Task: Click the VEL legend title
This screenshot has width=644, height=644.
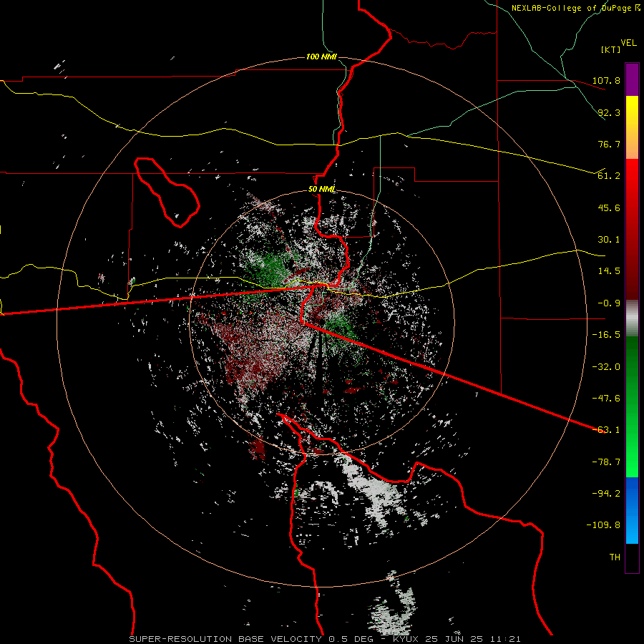Action: [x=629, y=43]
